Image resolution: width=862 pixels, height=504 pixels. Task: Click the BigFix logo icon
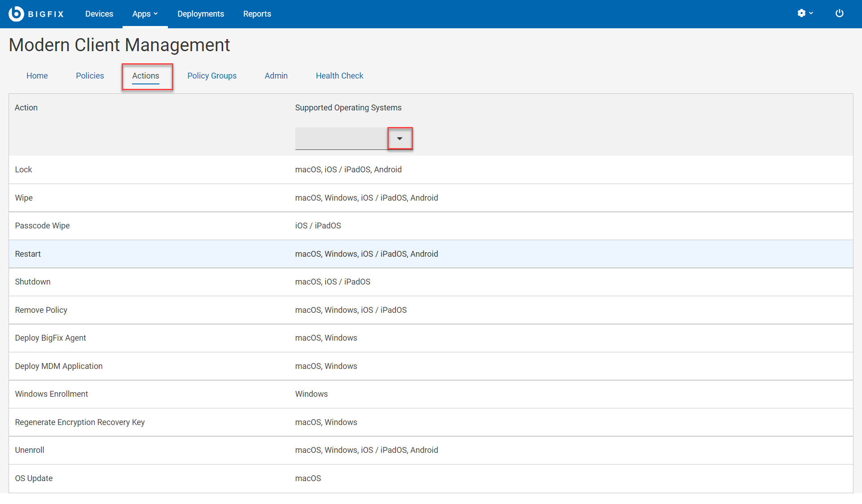coord(16,14)
